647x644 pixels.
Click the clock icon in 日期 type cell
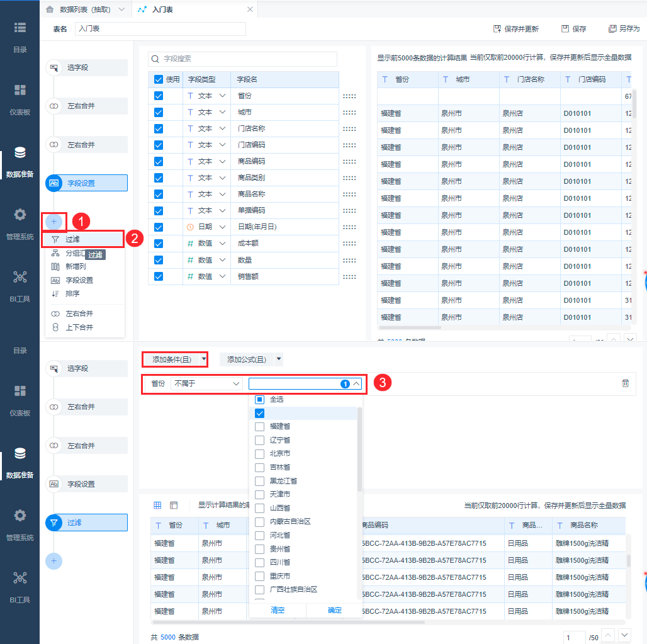(190, 227)
